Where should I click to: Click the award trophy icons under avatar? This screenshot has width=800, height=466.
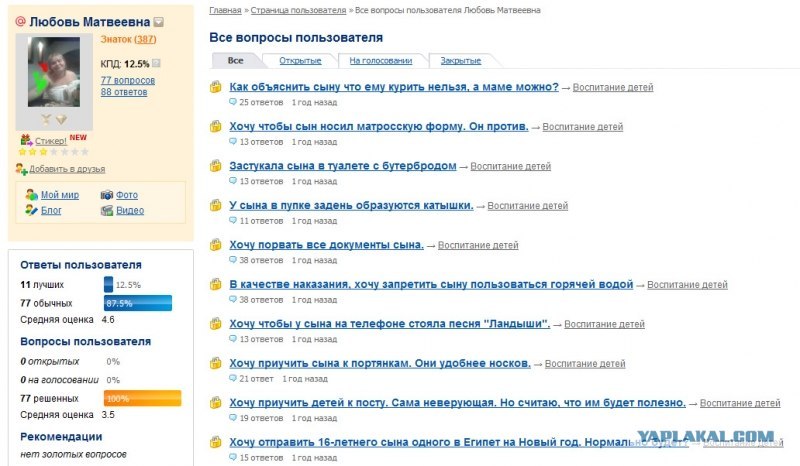(54, 119)
